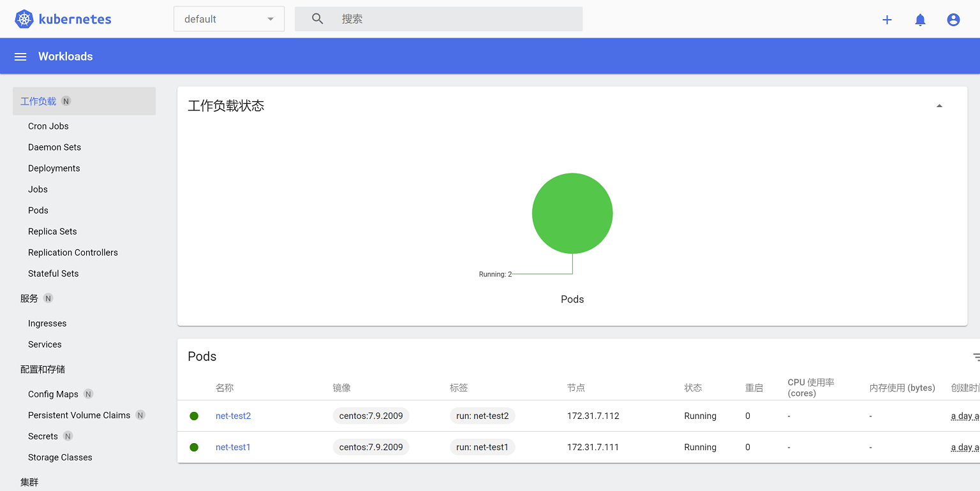Go to Services in the sidebar
Viewport: 980px width, 491px height.
tap(45, 344)
